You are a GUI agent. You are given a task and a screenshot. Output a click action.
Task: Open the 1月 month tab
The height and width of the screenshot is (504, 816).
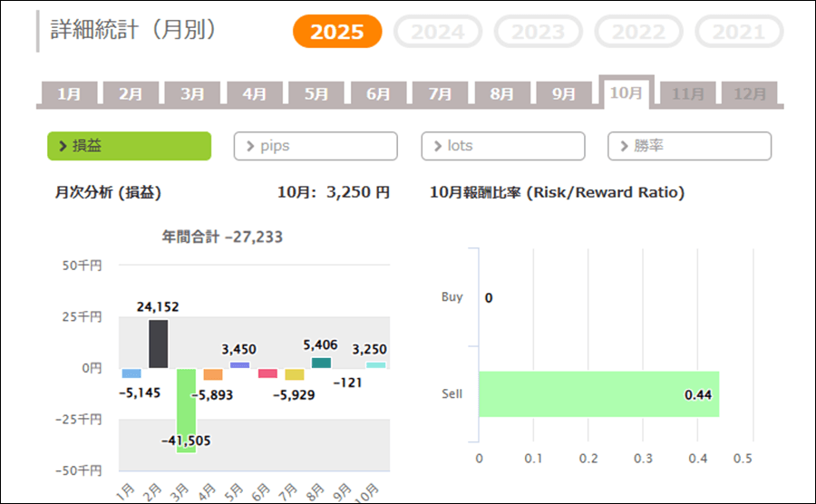69,94
